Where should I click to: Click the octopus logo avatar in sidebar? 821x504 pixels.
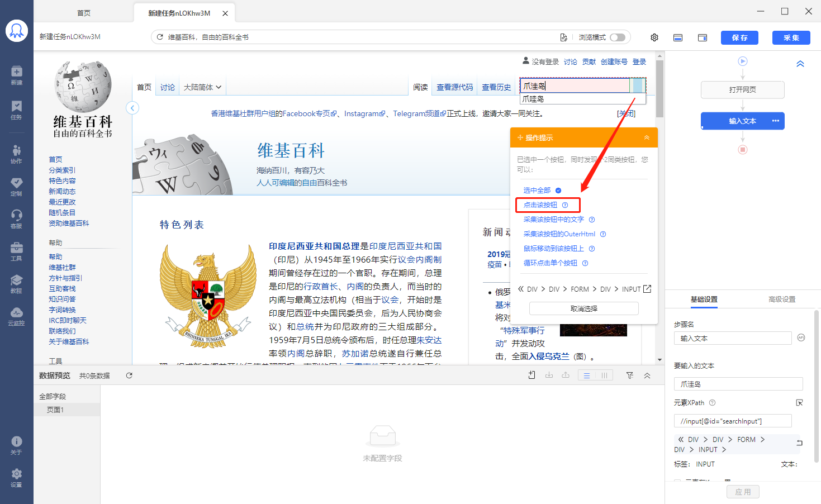click(17, 31)
